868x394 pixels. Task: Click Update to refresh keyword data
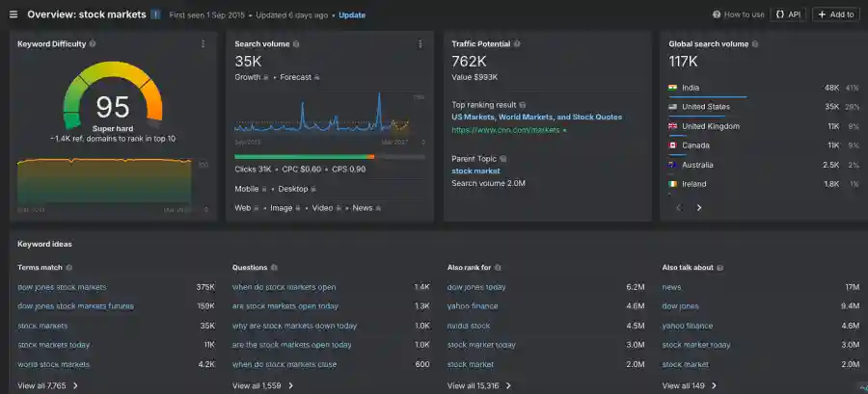pyautogui.click(x=352, y=15)
